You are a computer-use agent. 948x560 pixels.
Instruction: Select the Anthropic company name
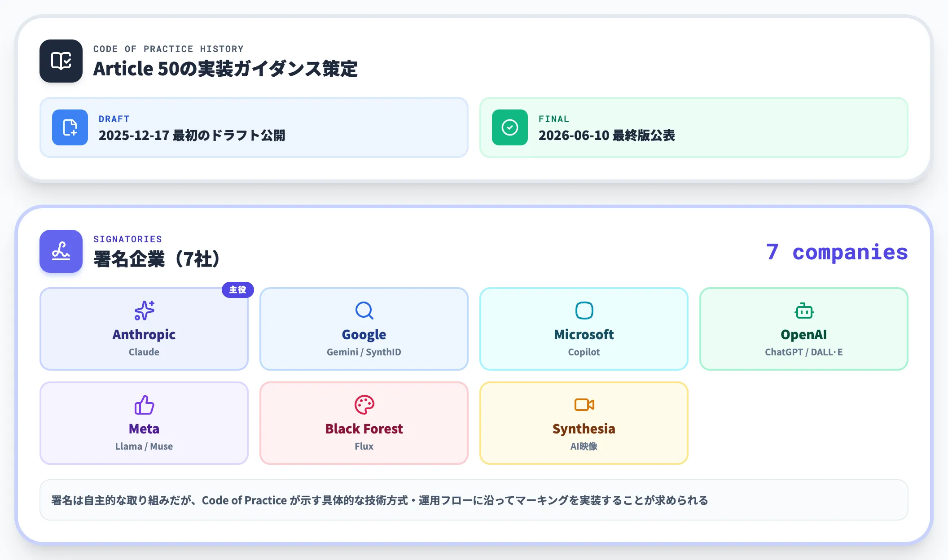tap(144, 335)
